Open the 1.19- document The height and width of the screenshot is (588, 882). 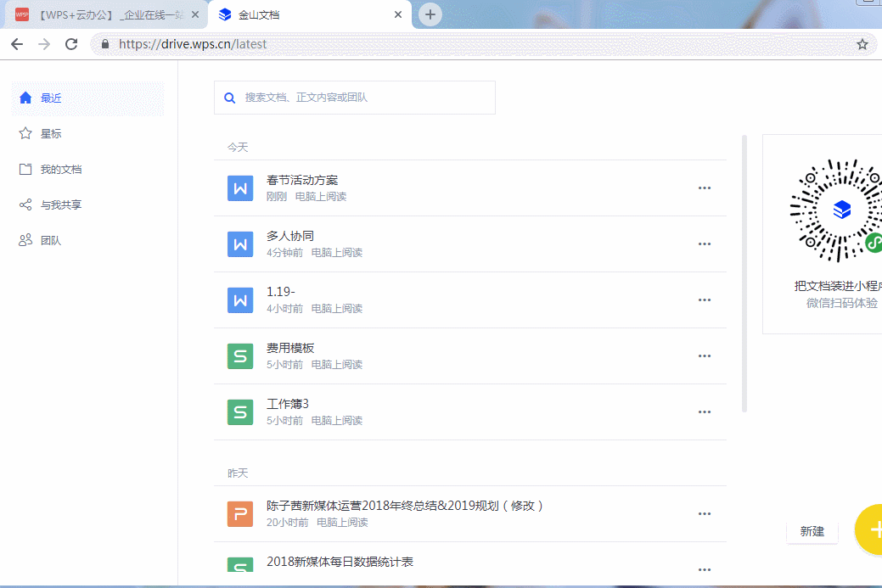click(281, 292)
